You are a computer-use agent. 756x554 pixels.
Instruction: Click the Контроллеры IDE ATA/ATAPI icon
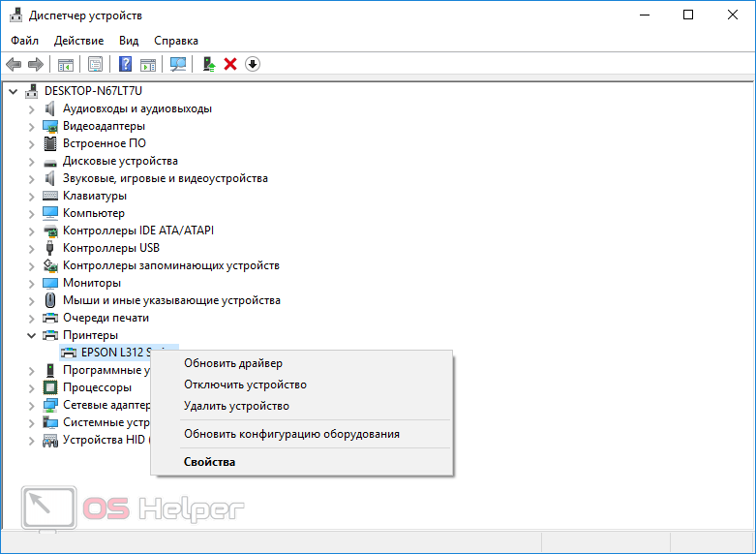coord(50,231)
